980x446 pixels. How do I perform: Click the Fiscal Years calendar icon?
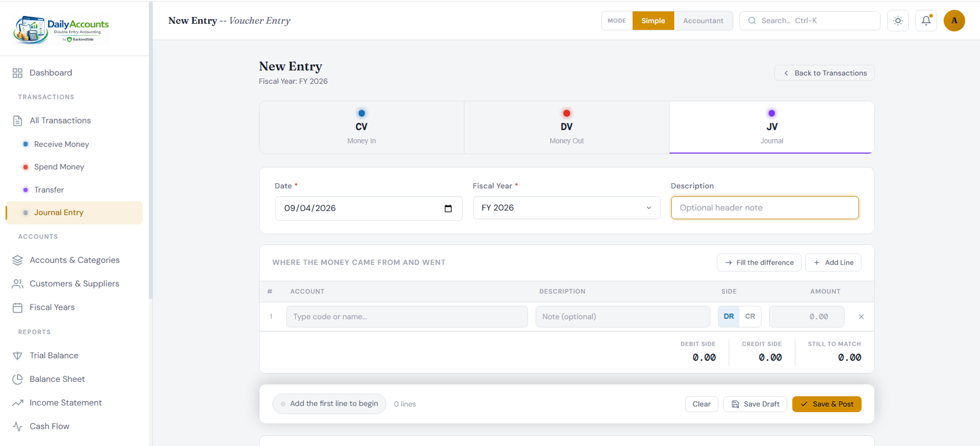click(17, 307)
